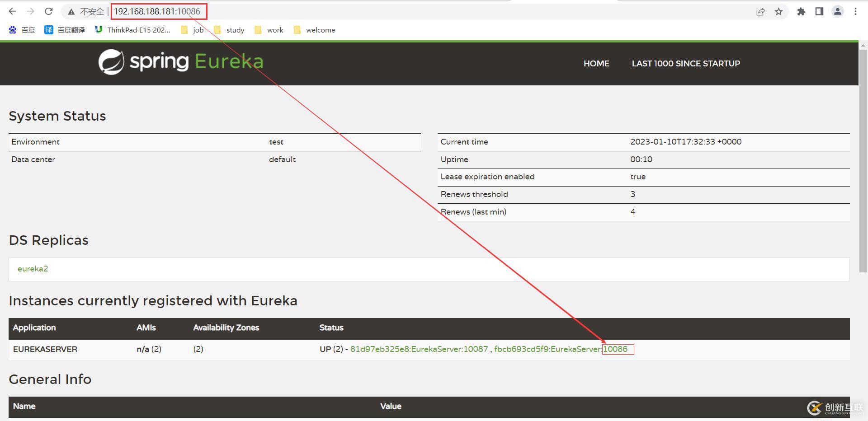Click the browser forward arrow
The image size is (868, 421).
[30, 11]
